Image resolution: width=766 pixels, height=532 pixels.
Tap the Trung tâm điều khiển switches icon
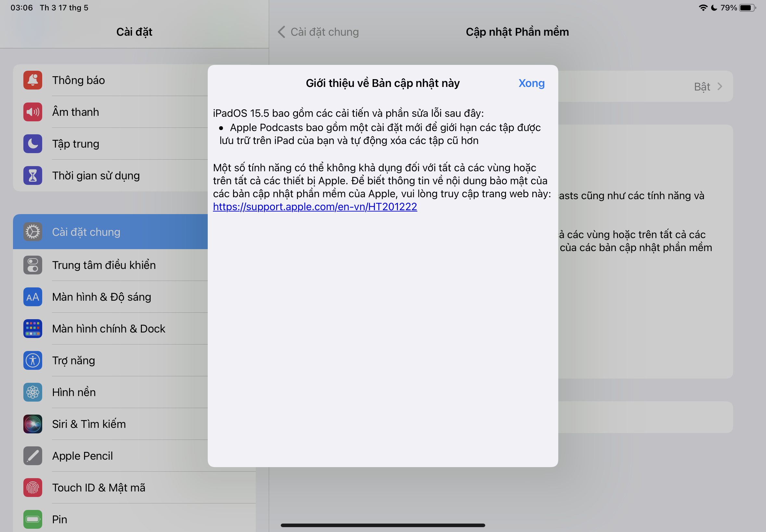tap(33, 265)
